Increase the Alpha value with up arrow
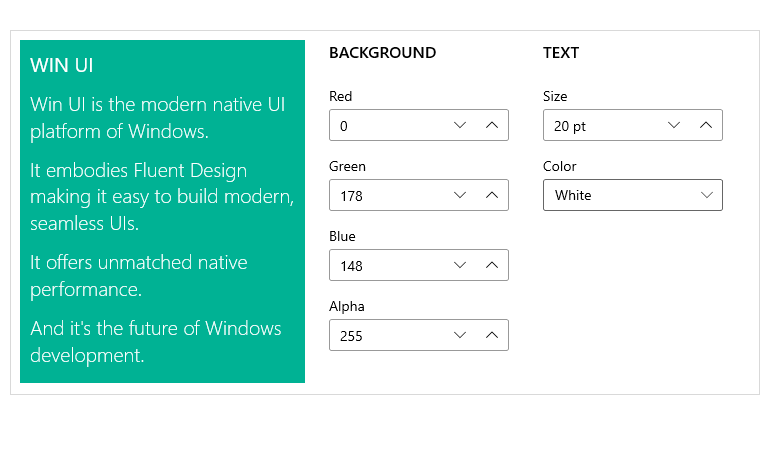 coord(492,335)
